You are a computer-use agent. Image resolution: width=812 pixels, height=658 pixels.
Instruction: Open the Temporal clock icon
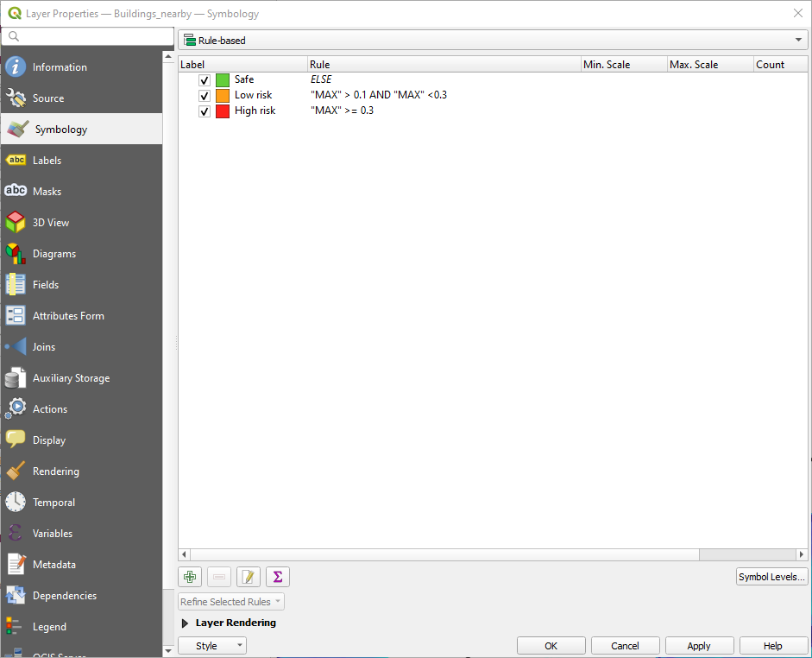16,503
